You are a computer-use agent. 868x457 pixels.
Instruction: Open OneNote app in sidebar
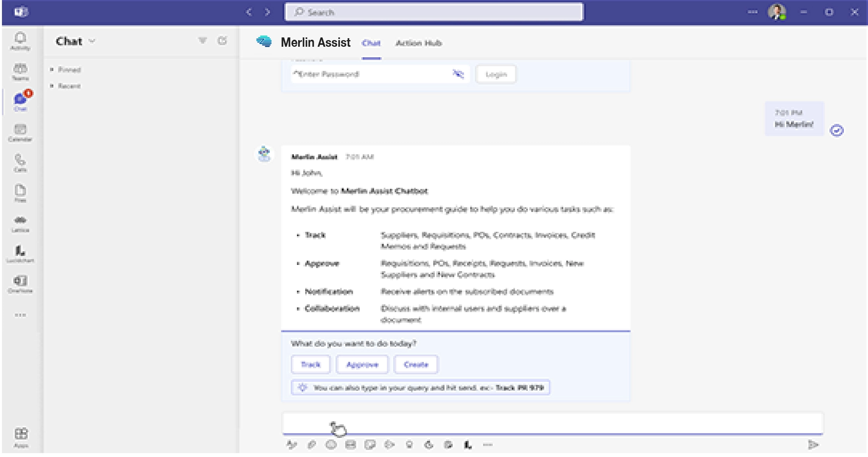20,284
